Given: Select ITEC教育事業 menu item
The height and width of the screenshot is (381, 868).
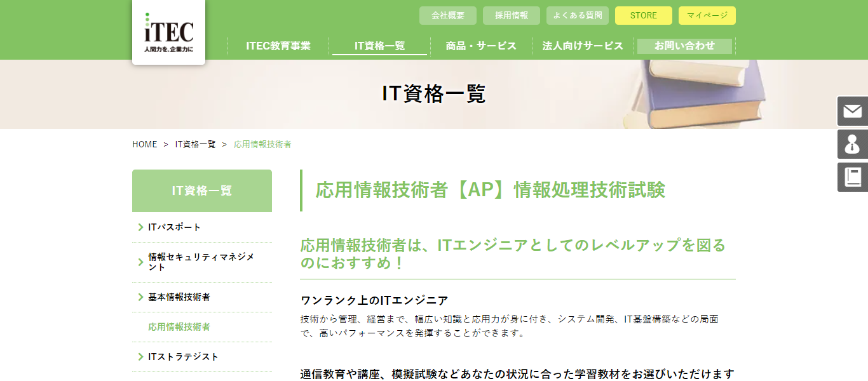Looking at the screenshot, I should click(278, 46).
